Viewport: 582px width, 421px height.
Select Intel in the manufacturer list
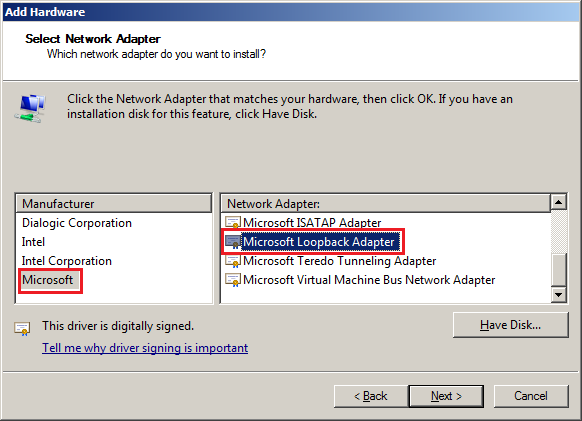[x=33, y=242]
